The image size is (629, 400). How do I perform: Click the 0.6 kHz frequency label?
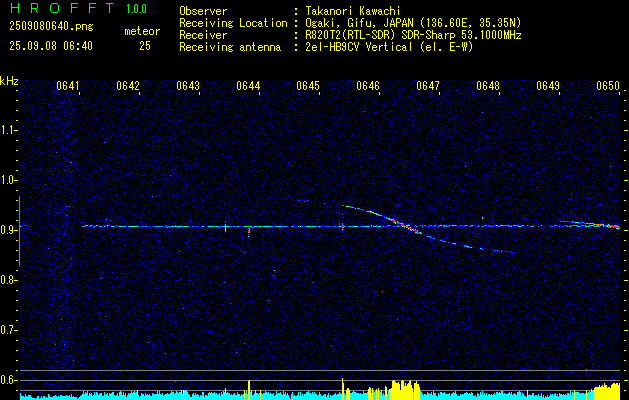coord(8,380)
